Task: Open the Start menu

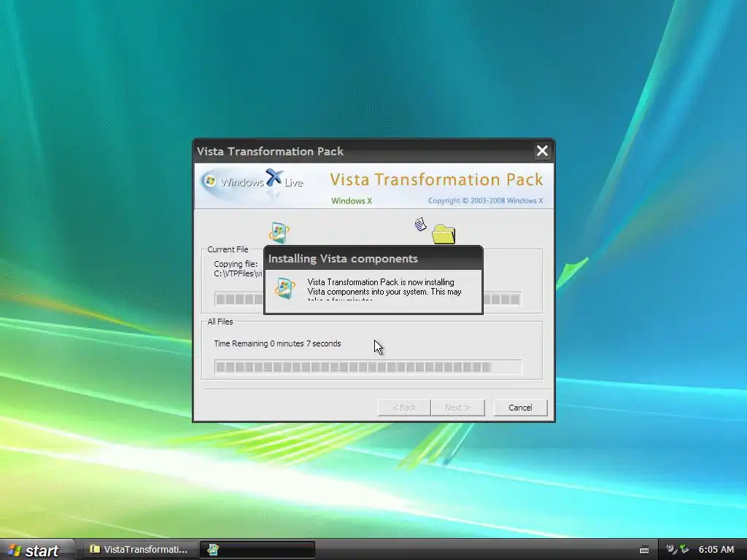Action: [x=37, y=550]
